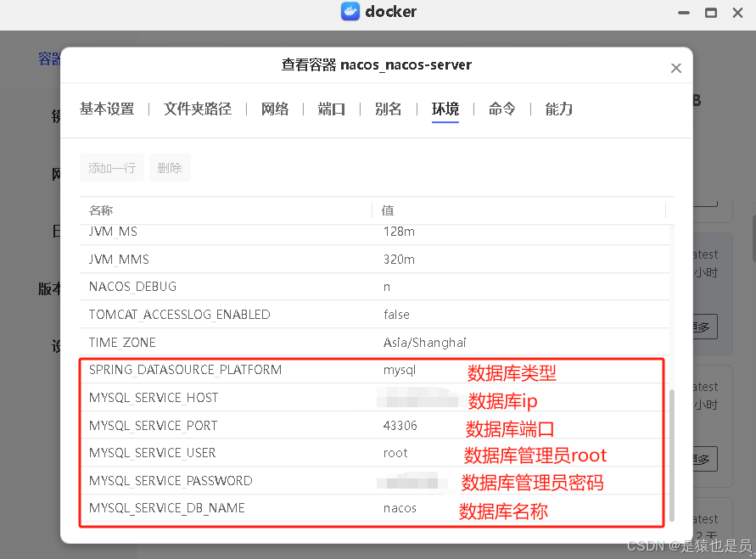
Task: Close the container view dialog
Action: (x=676, y=69)
